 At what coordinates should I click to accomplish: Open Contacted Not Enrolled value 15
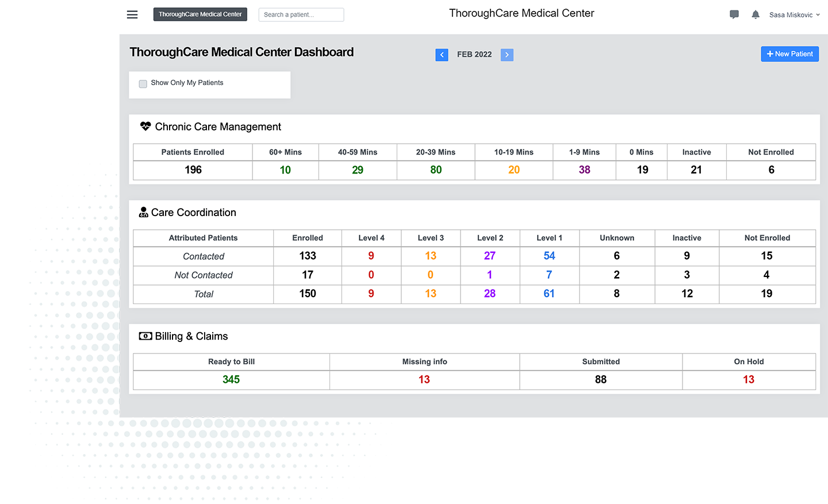point(766,256)
